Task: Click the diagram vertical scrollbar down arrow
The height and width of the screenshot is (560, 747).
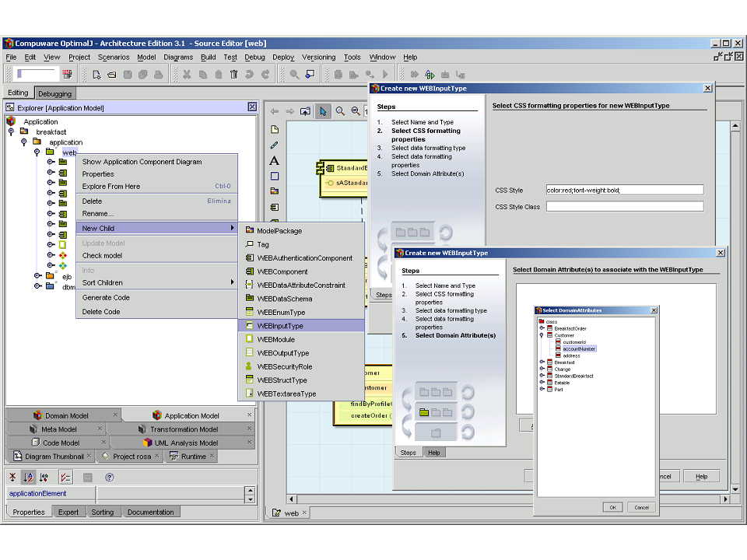Action: click(735, 489)
